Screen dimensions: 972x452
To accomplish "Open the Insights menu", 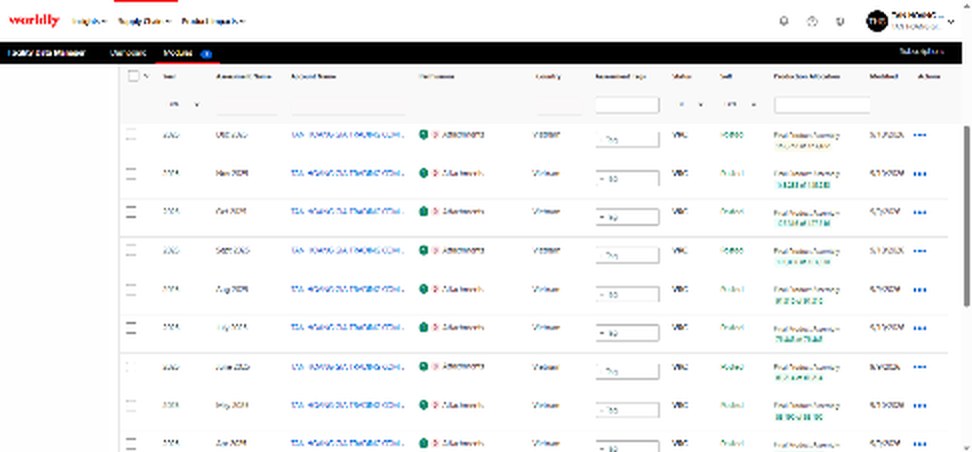I will coord(89,22).
